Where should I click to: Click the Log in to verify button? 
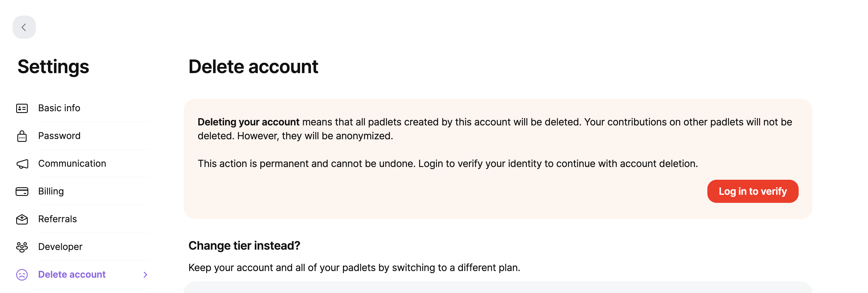click(752, 191)
